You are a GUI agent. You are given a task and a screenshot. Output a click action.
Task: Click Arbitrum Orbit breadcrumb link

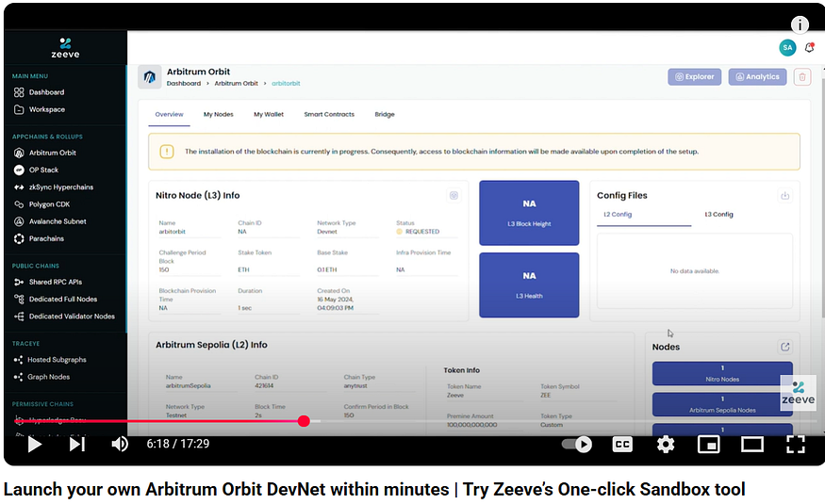pyautogui.click(x=237, y=84)
